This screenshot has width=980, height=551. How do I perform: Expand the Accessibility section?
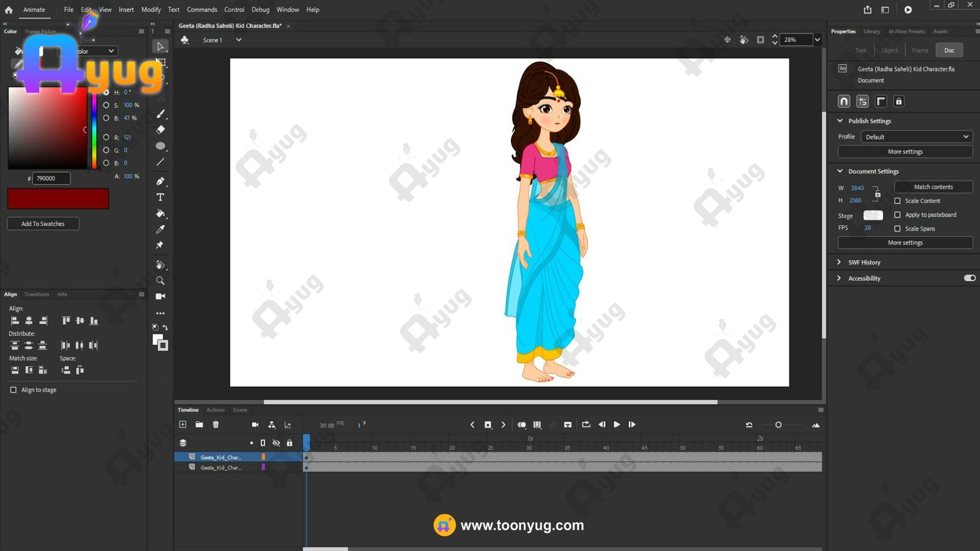click(x=839, y=278)
